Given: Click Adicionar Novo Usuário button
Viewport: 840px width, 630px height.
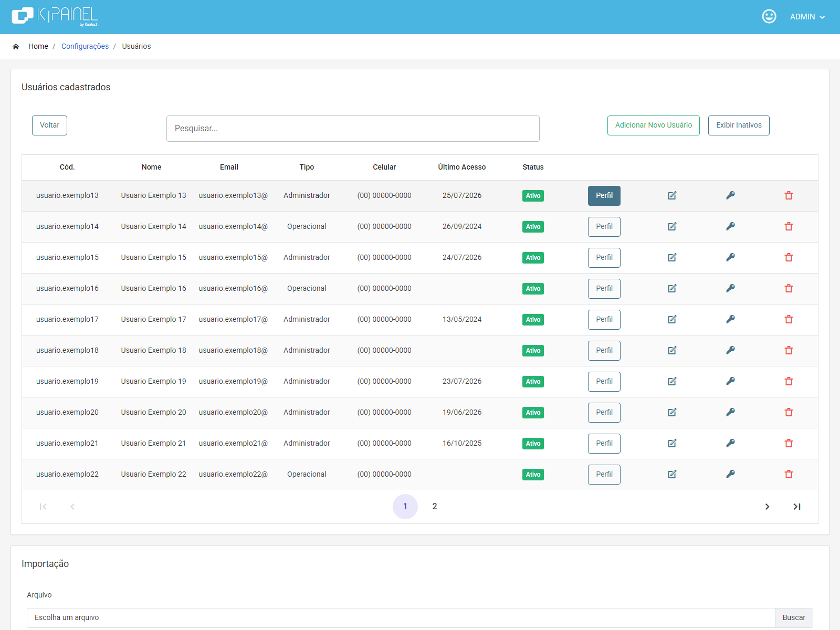Looking at the screenshot, I should (654, 125).
